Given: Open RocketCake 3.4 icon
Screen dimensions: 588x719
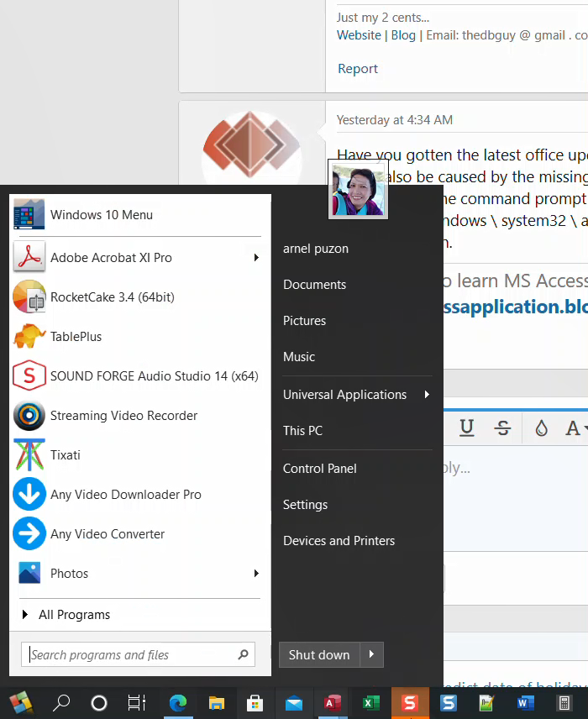Looking at the screenshot, I should (29, 297).
